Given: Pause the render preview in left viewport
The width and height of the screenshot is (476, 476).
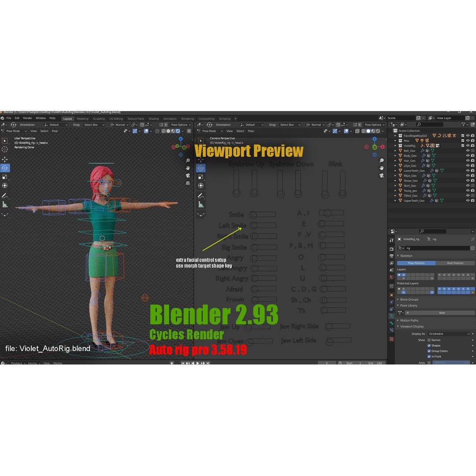Looking at the screenshot, I should tap(189, 131).
